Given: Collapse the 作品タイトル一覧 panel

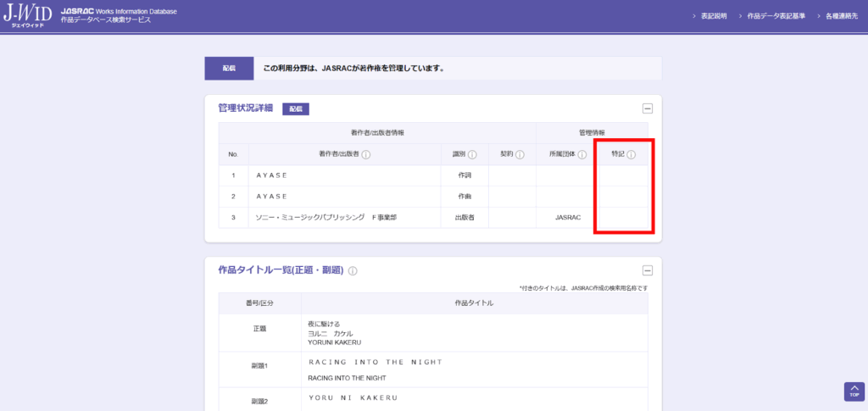Looking at the screenshot, I should click(x=647, y=271).
